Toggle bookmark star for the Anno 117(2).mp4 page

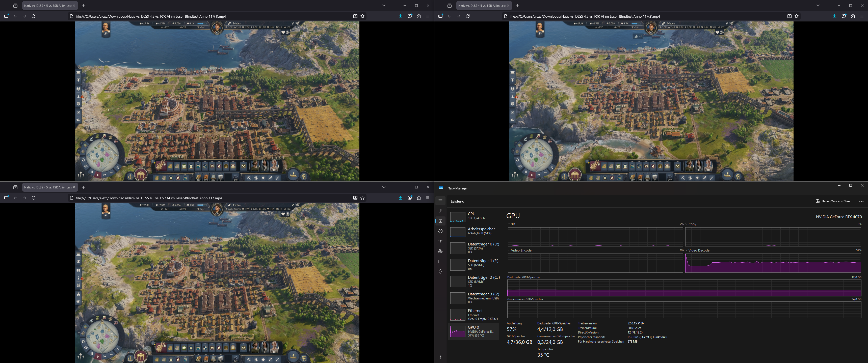click(797, 16)
